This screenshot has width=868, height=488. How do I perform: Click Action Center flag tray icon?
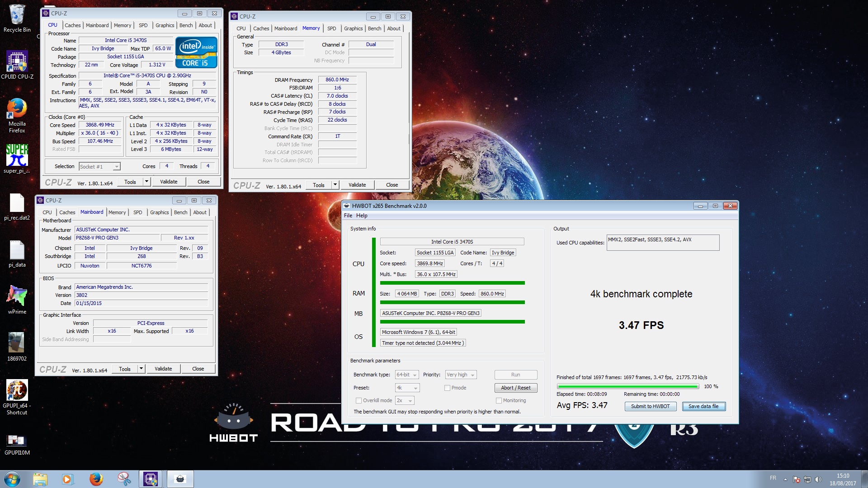(x=797, y=479)
